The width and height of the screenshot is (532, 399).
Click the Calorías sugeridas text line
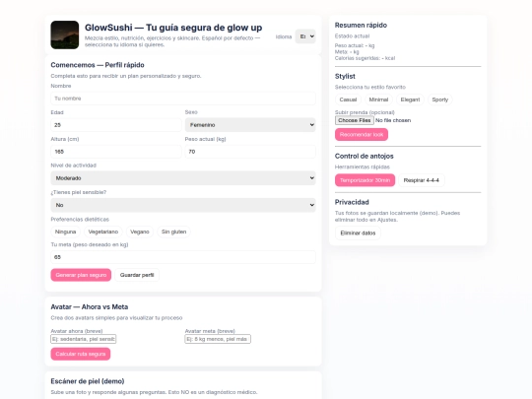click(x=366, y=58)
